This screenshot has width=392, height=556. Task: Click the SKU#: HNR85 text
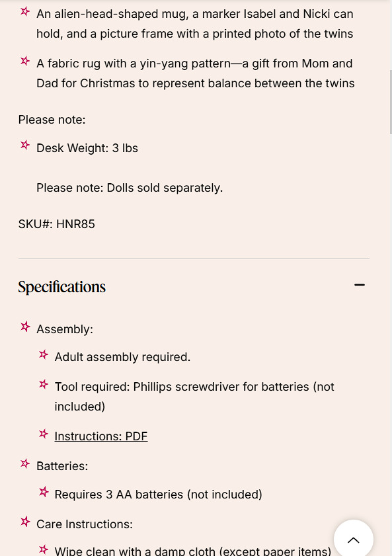tap(57, 224)
